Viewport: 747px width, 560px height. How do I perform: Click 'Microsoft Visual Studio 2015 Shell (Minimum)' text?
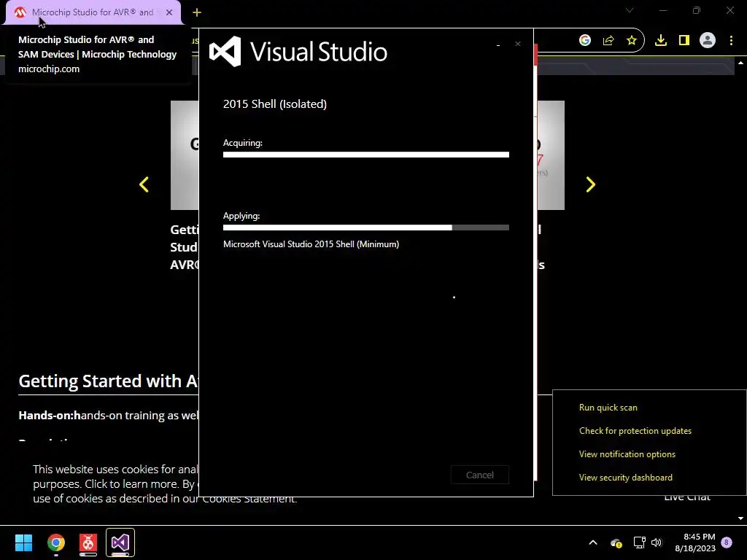point(311,244)
